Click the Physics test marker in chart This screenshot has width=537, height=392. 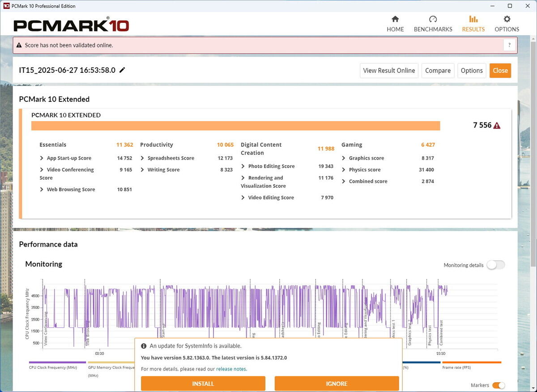(430, 335)
